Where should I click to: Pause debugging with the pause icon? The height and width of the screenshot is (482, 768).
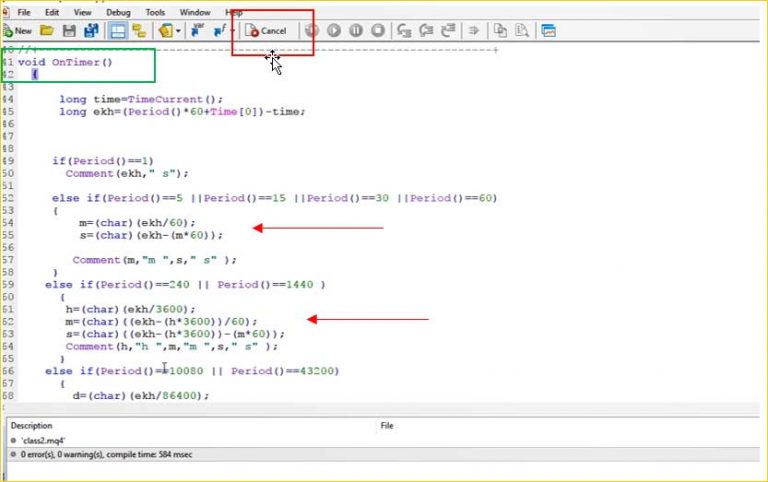(356, 31)
